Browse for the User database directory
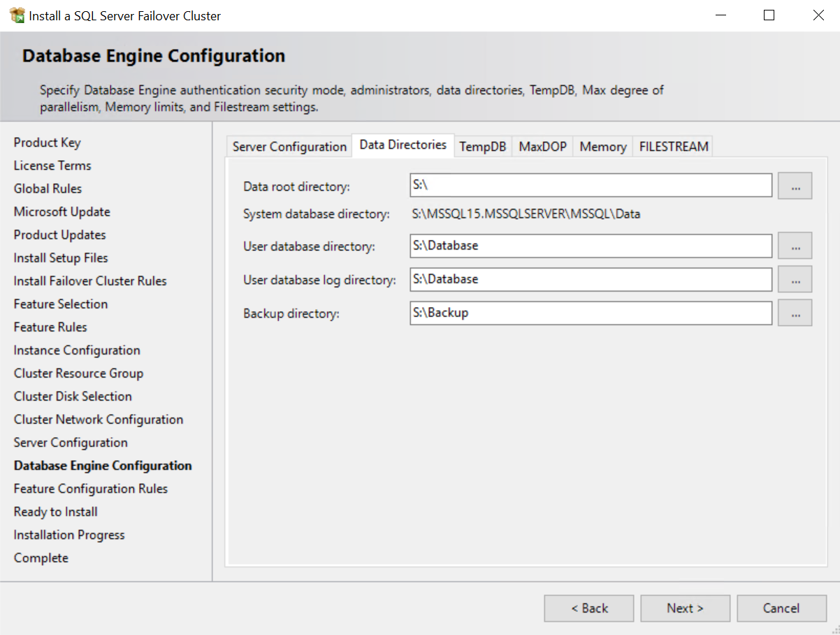Viewport: 840px width, 635px height. 795,245
